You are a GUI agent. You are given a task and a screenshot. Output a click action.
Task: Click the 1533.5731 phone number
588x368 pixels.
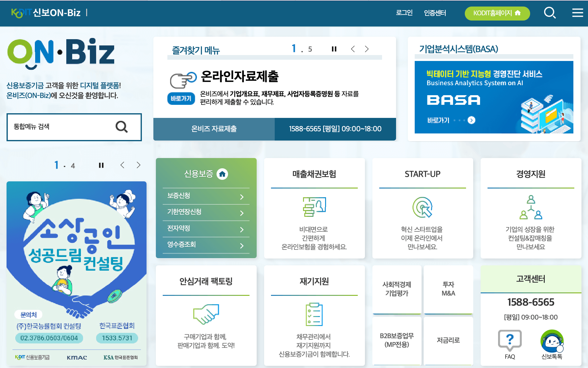(117, 338)
